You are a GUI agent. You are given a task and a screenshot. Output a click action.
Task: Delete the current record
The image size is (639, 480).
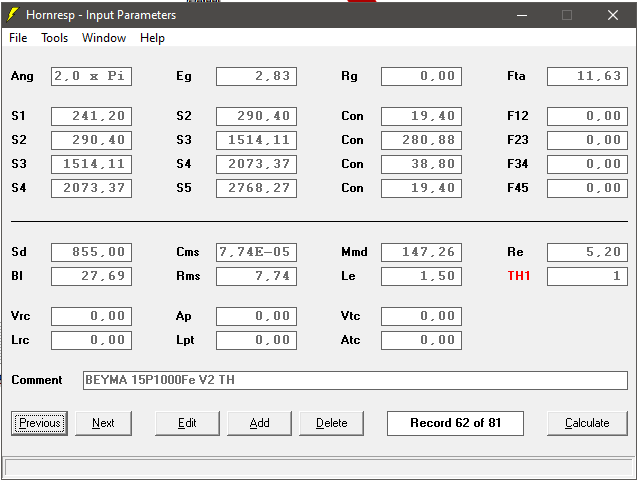pos(331,423)
